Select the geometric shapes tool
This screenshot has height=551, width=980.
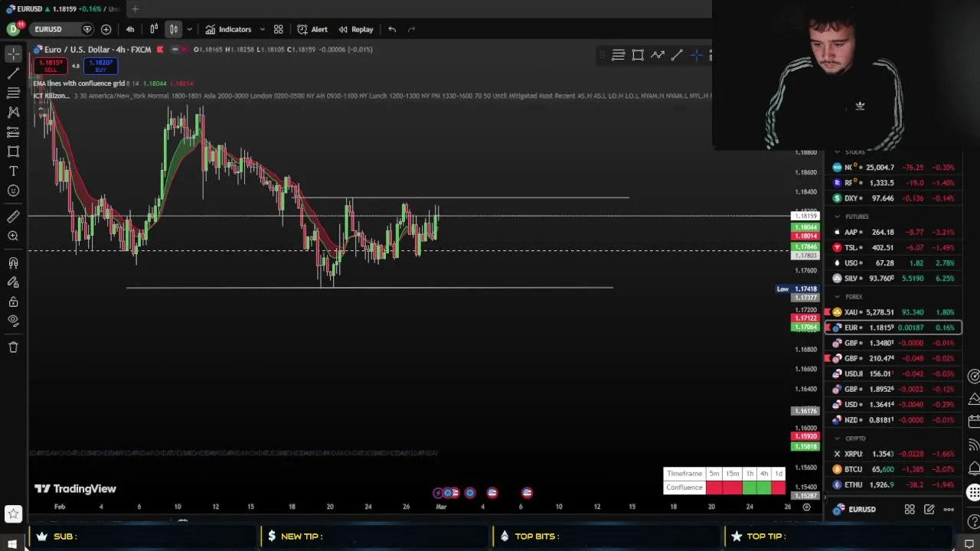click(x=13, y=152)
